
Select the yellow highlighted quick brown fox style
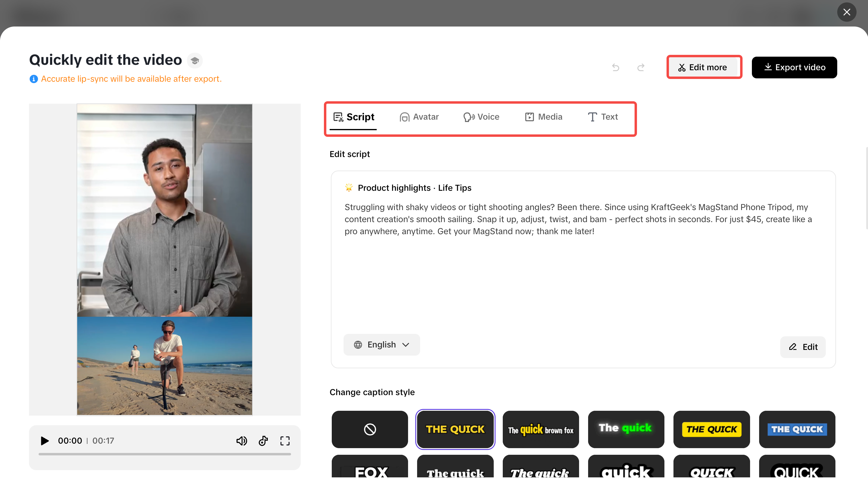tap(540, 429)
